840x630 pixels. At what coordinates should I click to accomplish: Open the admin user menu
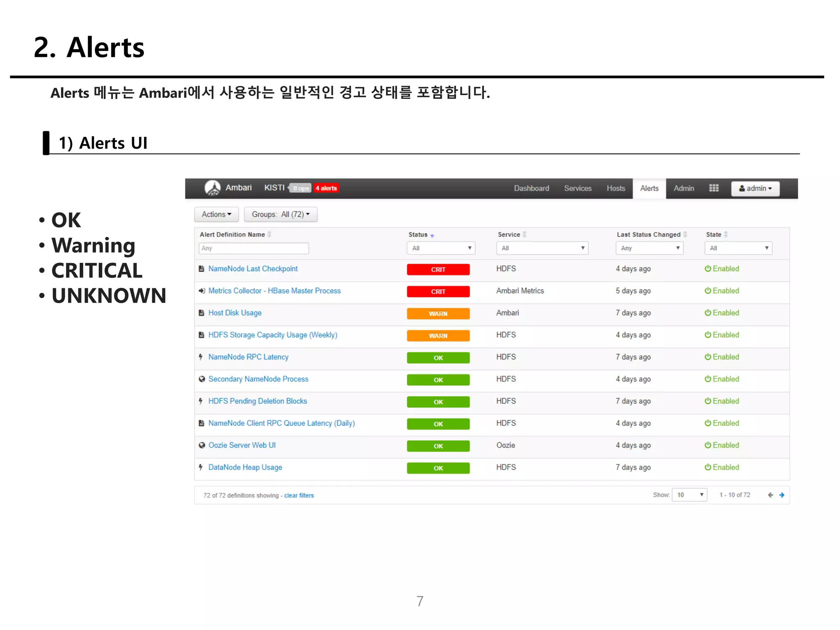(756, 188)
